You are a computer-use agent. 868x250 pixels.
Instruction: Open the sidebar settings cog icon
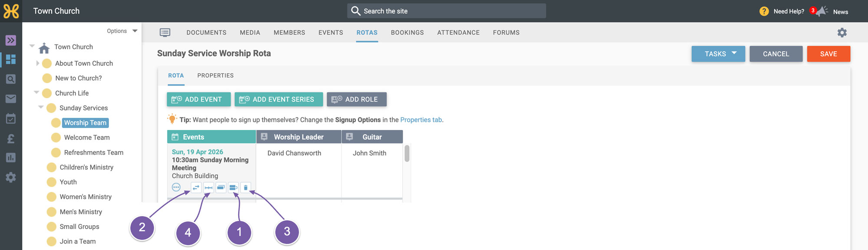(x=11, y=177)
